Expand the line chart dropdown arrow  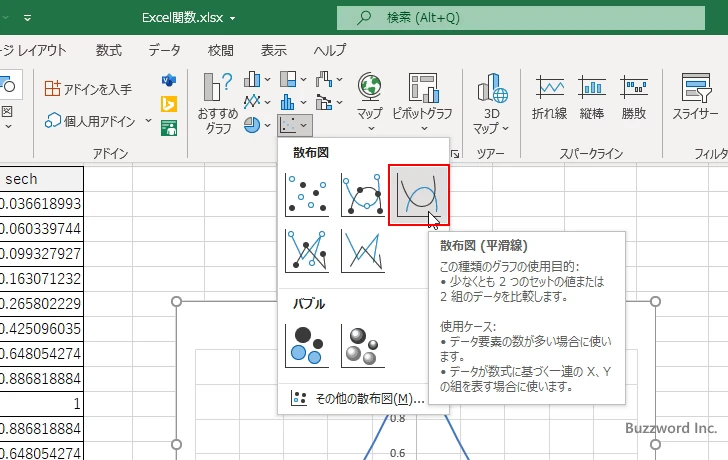(x=267, y=102)
